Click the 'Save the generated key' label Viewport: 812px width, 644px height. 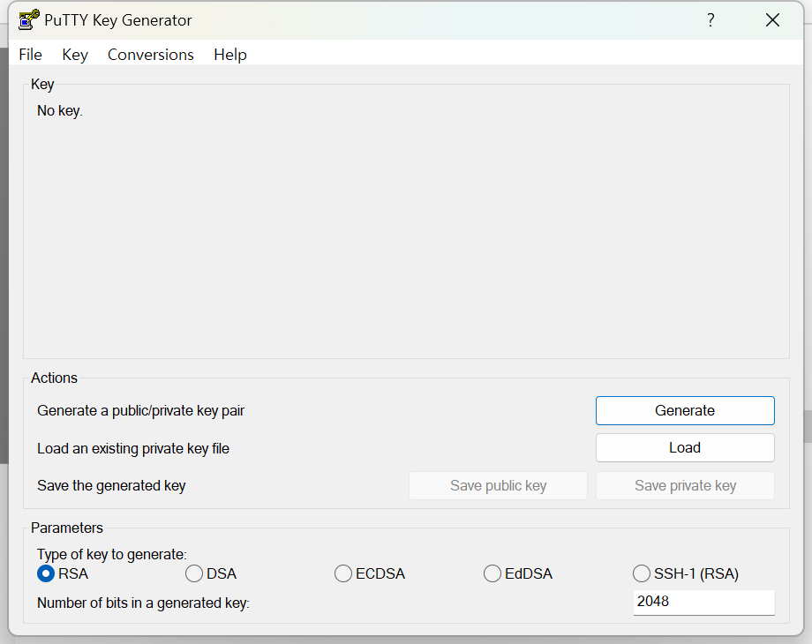coord(111,485)
